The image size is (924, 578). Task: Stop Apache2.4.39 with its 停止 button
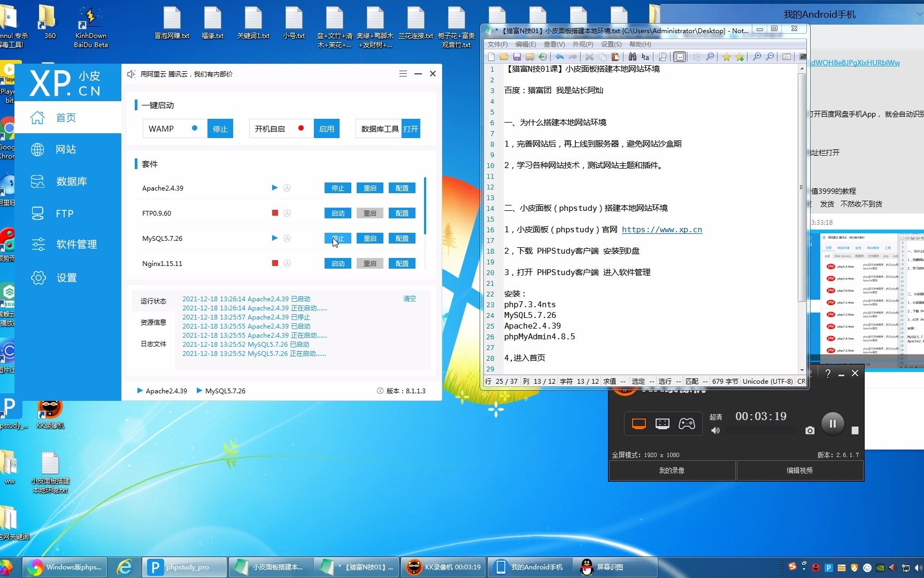point(338,188)
